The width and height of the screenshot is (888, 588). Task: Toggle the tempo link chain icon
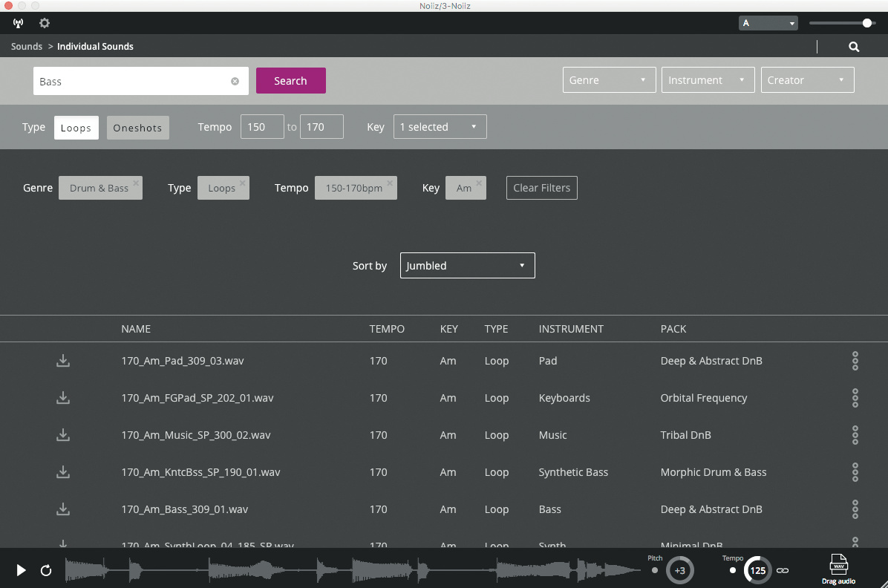tap(783, 571)
